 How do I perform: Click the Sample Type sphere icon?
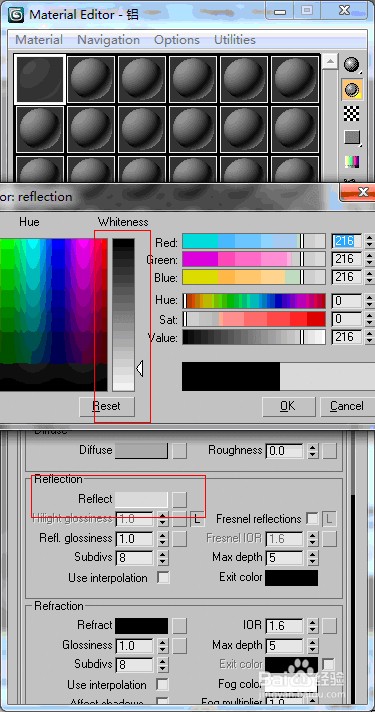[351, 65]
